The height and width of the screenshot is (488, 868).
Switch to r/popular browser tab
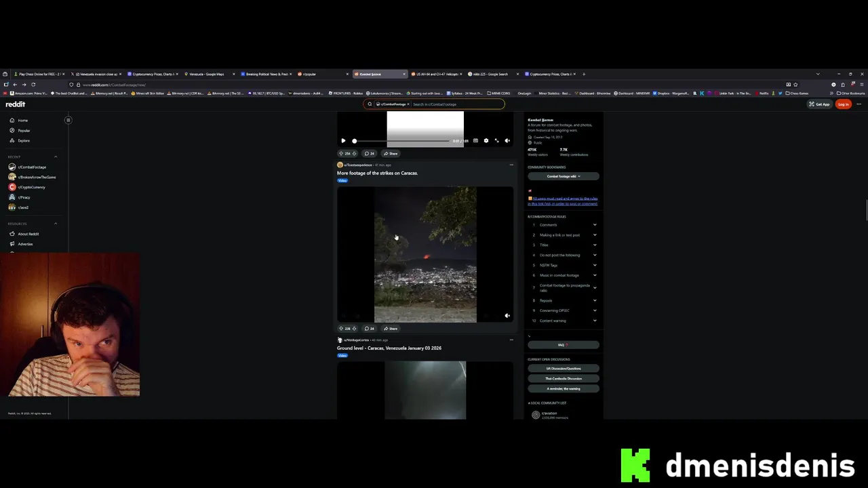pos(323,74)
